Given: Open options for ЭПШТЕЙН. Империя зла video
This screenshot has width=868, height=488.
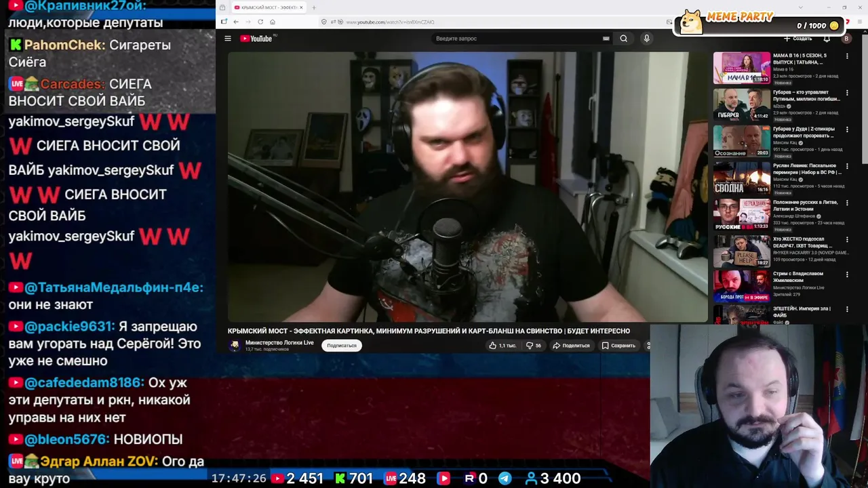Looking at the screenshot, I should [847, 310].
